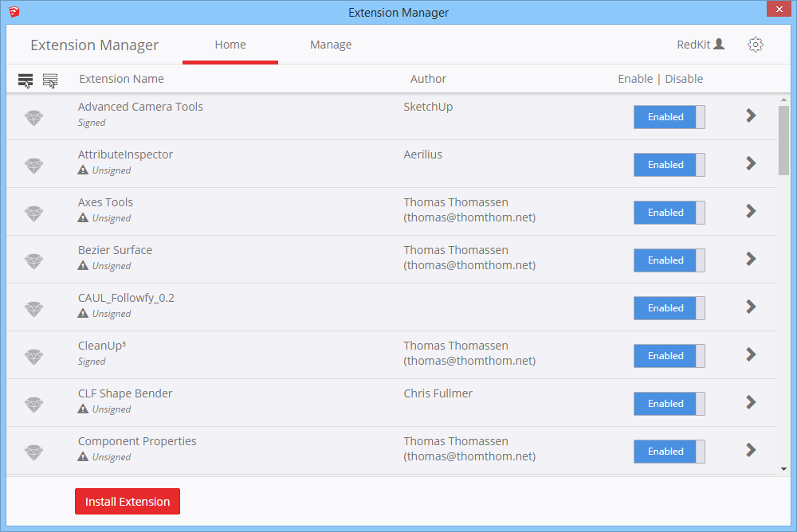Click the select-all extensions list icon
This screenshot has width=797, height=532.
point(26,80)
